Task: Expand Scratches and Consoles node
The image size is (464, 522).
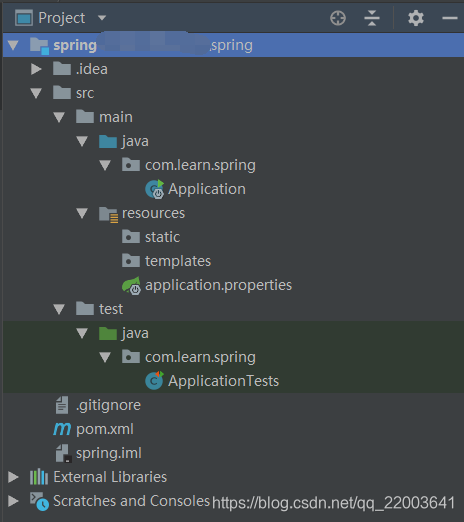Action: [x=13, y=501]
